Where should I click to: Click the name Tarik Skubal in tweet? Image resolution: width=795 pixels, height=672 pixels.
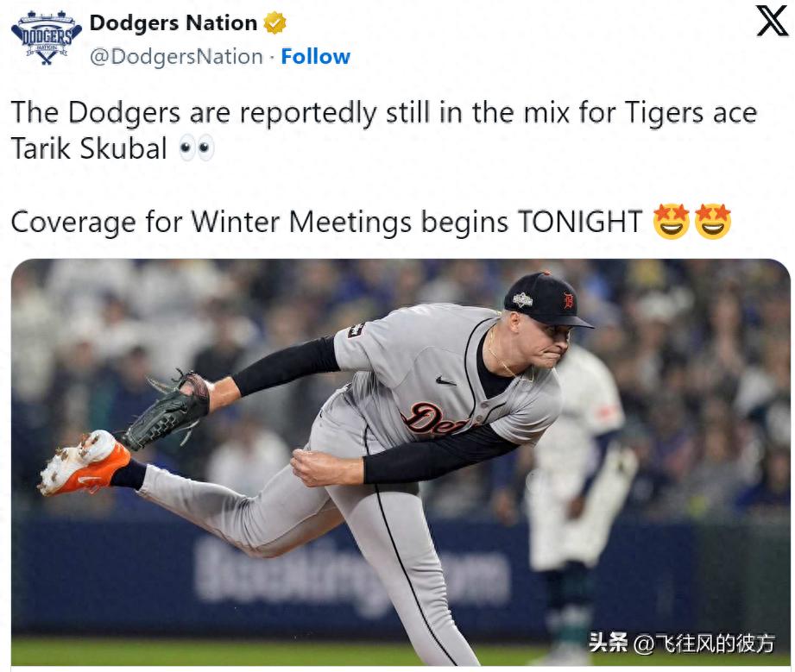[x=89, y=148]
